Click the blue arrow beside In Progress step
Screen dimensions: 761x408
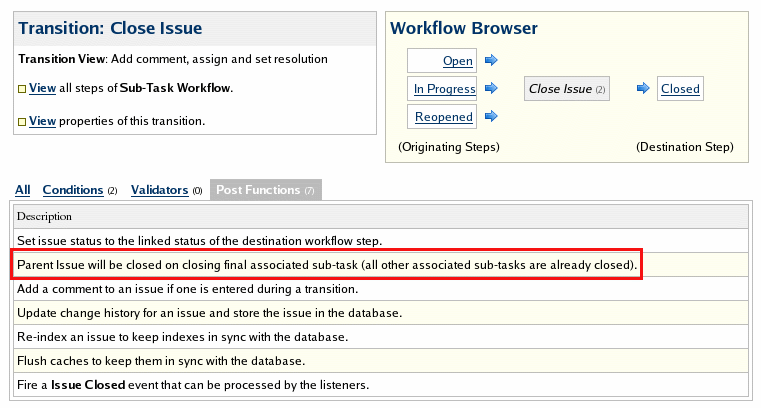[490, 89]
